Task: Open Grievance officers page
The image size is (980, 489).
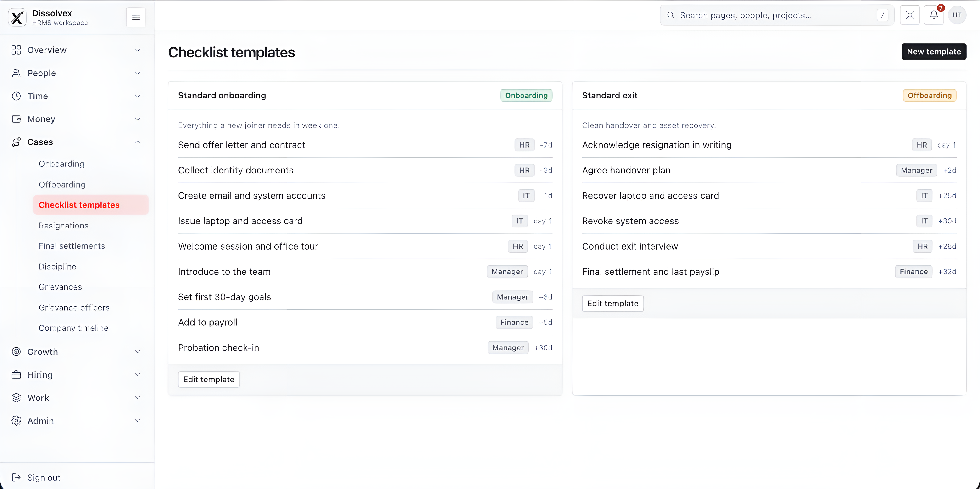Action: point(90,307)
